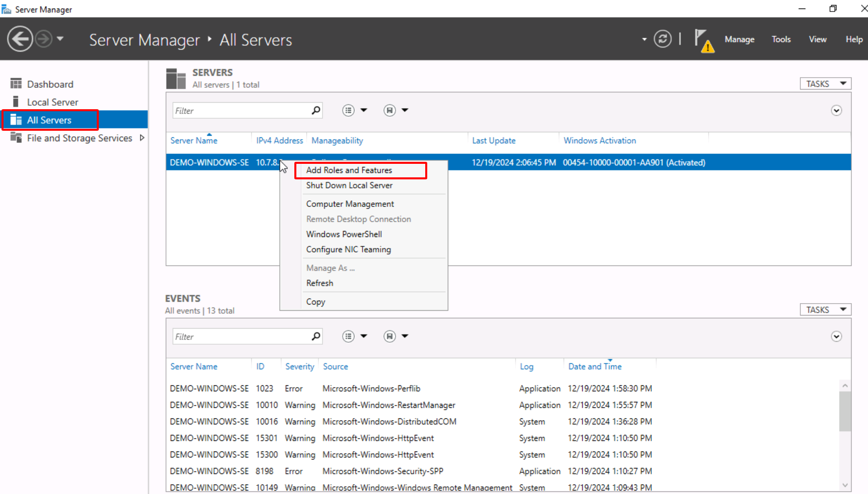868x494 pixels.
Task: Open the Servers TASKS dropdown
Action: click(825, 84)
